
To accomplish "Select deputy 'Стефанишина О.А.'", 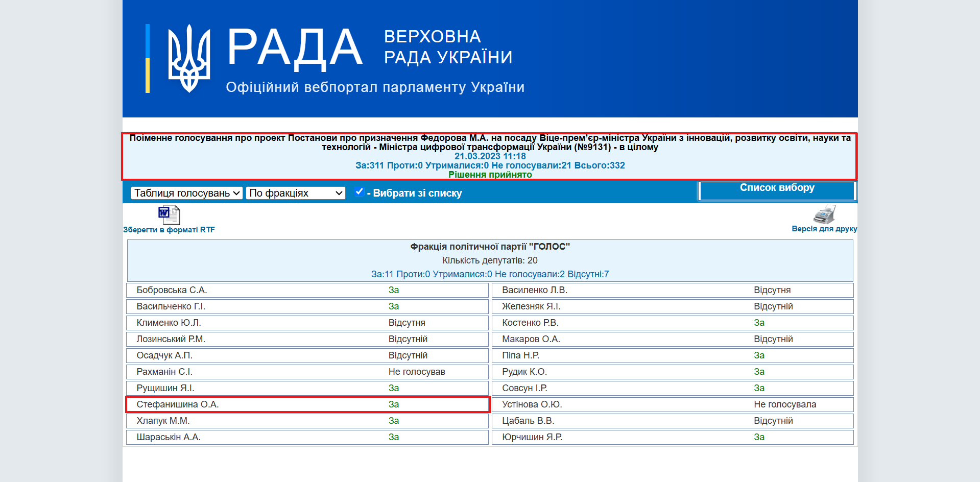I will [178, 404].
